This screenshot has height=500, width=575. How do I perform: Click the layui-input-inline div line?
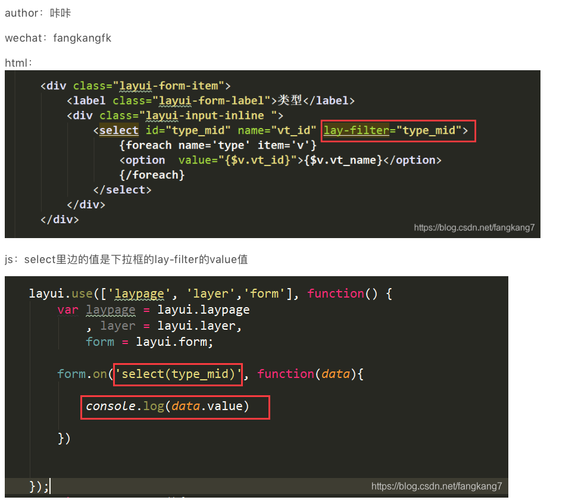175,116
